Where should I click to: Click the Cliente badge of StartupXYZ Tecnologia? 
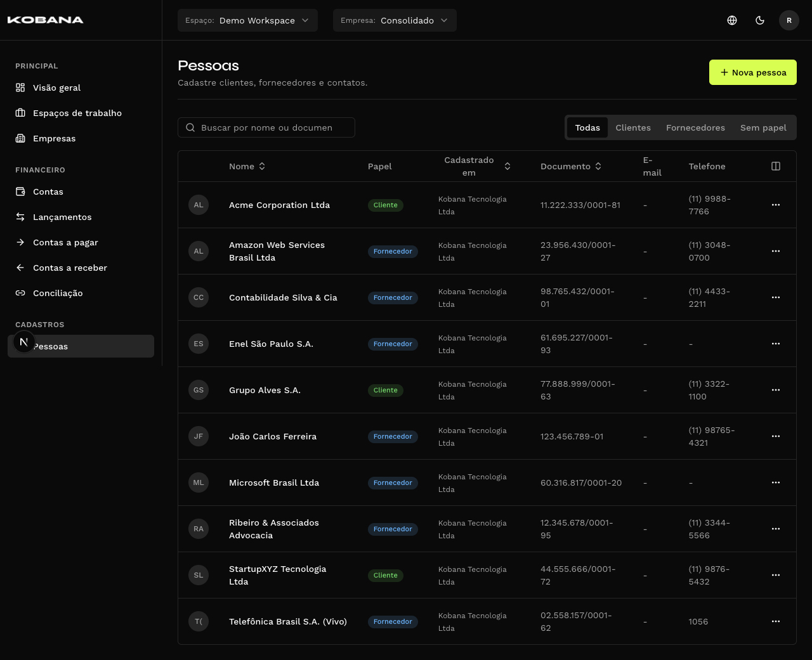click(386, 575)
